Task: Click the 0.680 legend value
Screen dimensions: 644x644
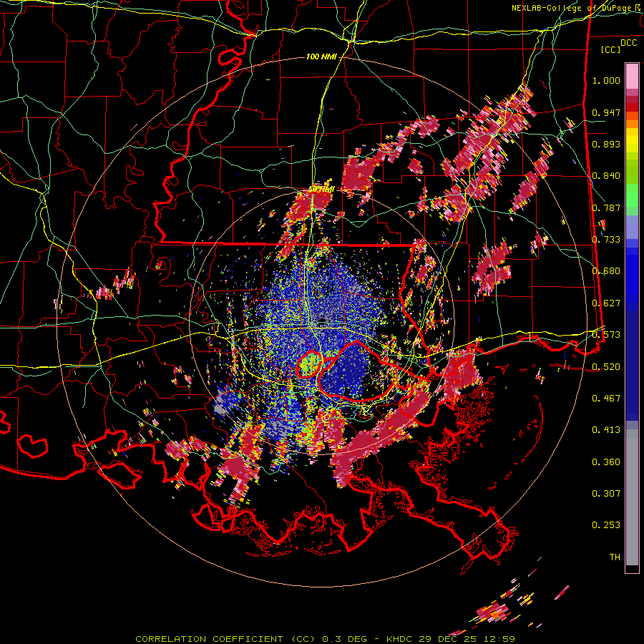Action: 606,271
